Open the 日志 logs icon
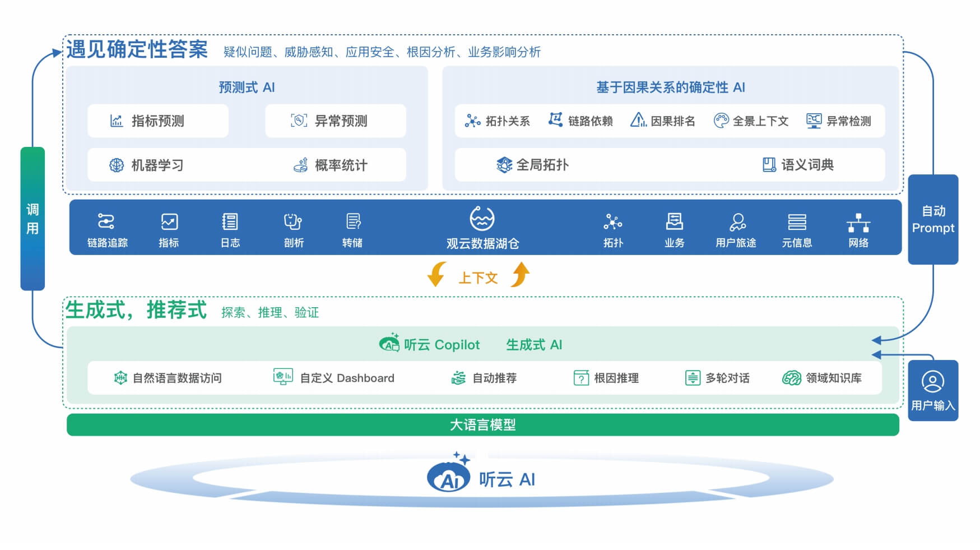This screenshot has height=550, width=980. 230,221
